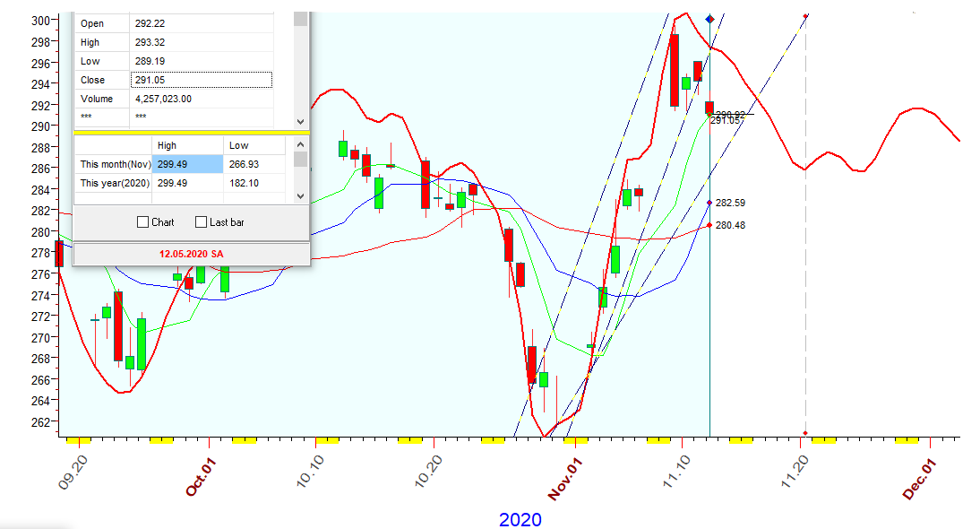This screenshot has height=529, width=980.
Task: Select the Close value field 291.05
Action: pos(201,80)
